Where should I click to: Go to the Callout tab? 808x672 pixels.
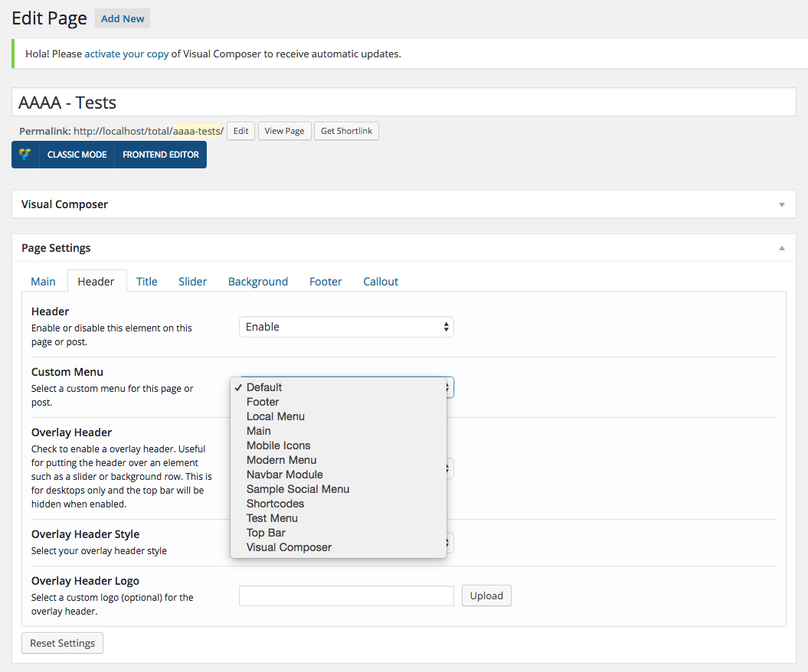(381, 282)
